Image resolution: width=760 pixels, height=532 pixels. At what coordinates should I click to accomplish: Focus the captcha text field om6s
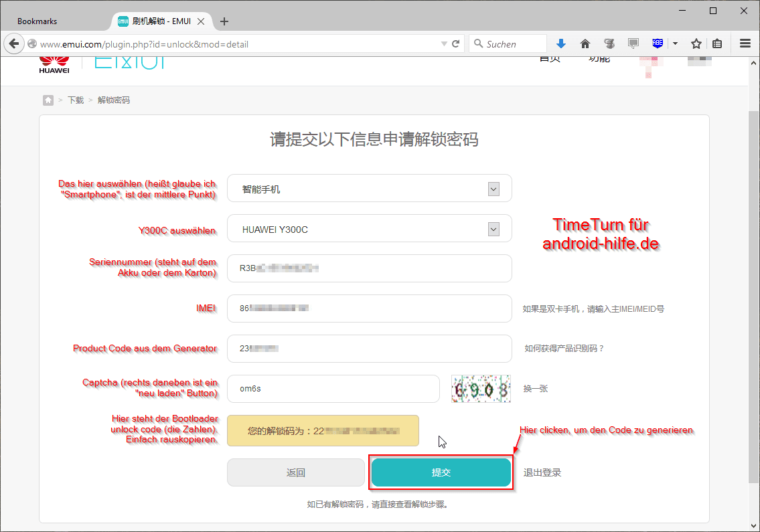(333, 389)
